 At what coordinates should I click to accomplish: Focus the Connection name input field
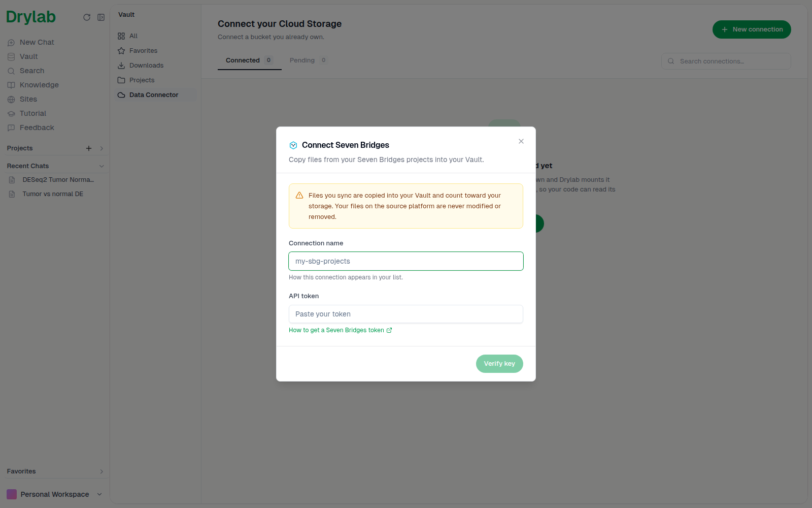(406, 261)
